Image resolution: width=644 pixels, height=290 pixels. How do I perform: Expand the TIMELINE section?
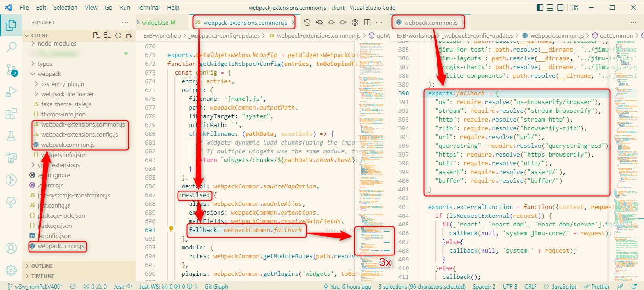pyautogui.click(x=79, y=276)
